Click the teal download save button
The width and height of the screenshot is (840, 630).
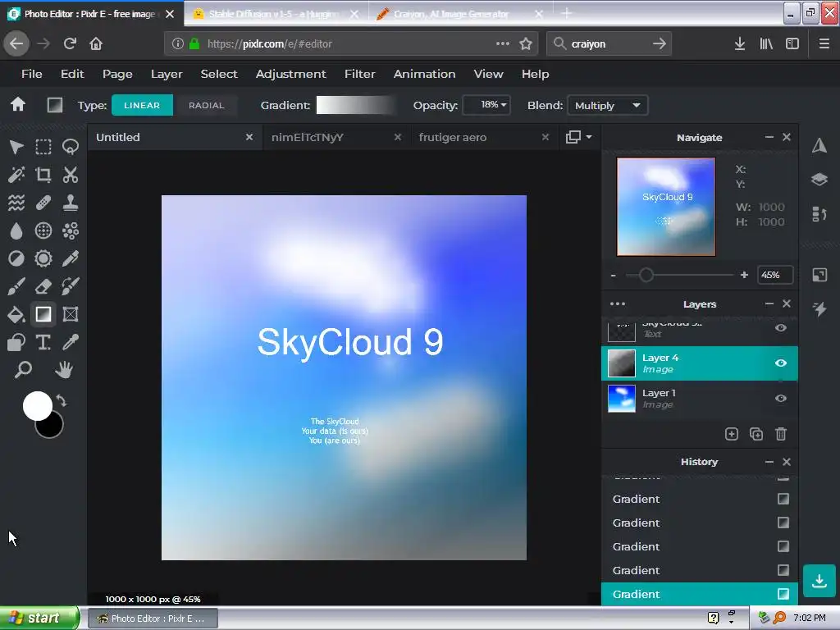click(x=819, y=582)
